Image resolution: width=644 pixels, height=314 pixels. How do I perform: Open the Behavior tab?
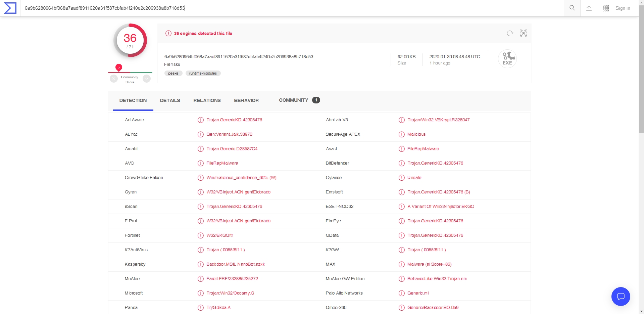(x=246, y=100)
